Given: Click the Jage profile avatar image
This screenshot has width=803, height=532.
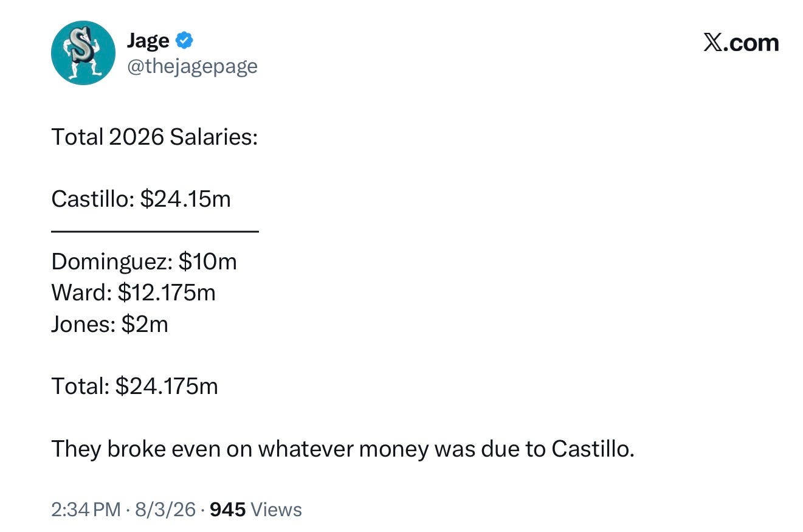Looking at the screenshot, I should [83, 53].
